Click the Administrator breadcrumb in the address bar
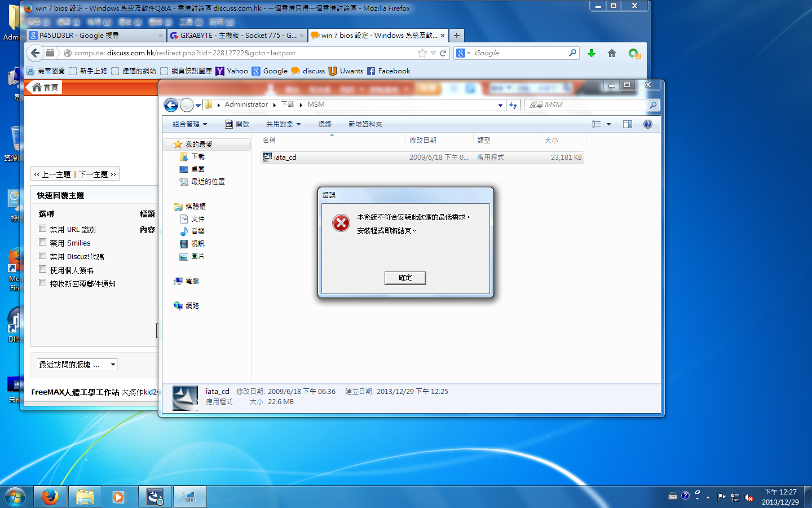 tap(246, 104)
